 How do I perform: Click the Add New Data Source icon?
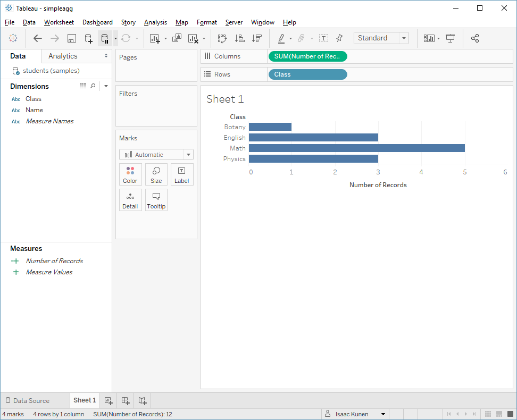pyautogui.click(x=88, y=38)
